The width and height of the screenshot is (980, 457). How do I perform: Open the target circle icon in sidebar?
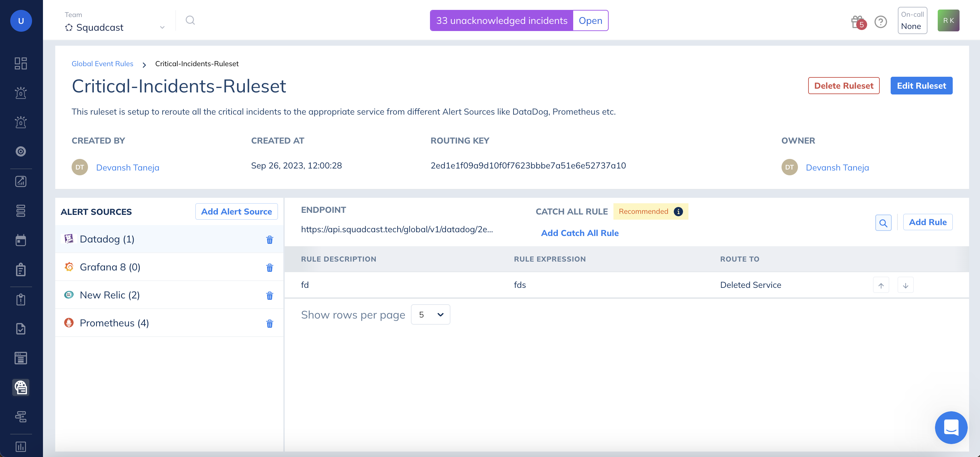[21, 151]
